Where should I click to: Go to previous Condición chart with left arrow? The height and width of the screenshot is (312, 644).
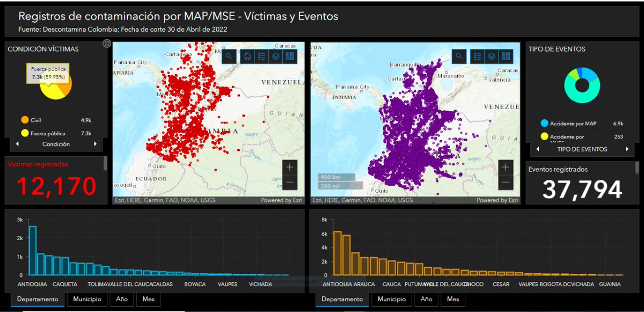click(17, 144)
